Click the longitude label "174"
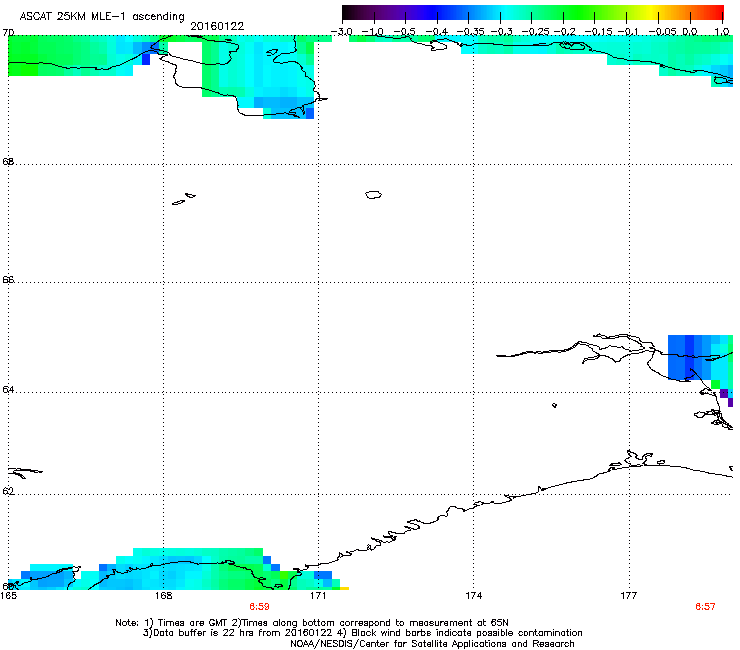Image resolution: width=740 pixels, height=650 pixels. (473, 596)
